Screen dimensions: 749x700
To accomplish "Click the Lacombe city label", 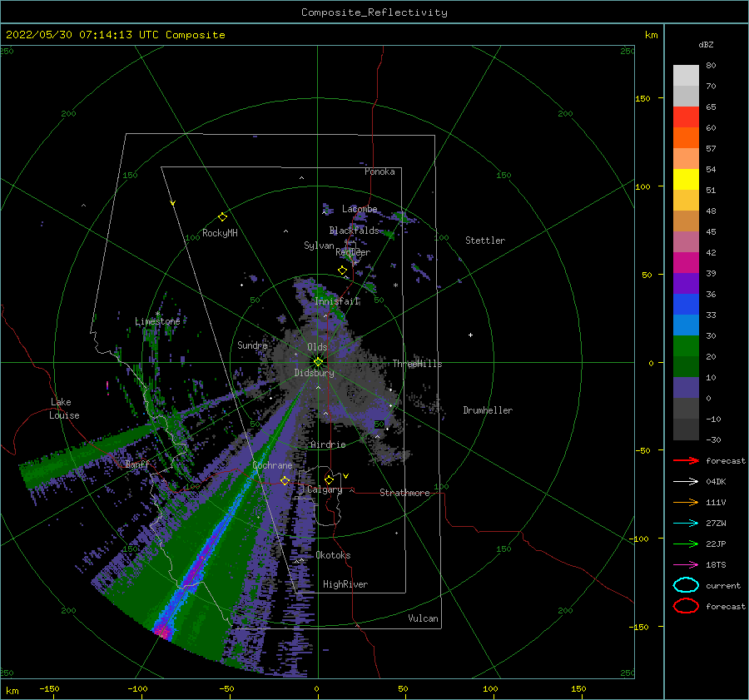I will (x=360, y=209).
